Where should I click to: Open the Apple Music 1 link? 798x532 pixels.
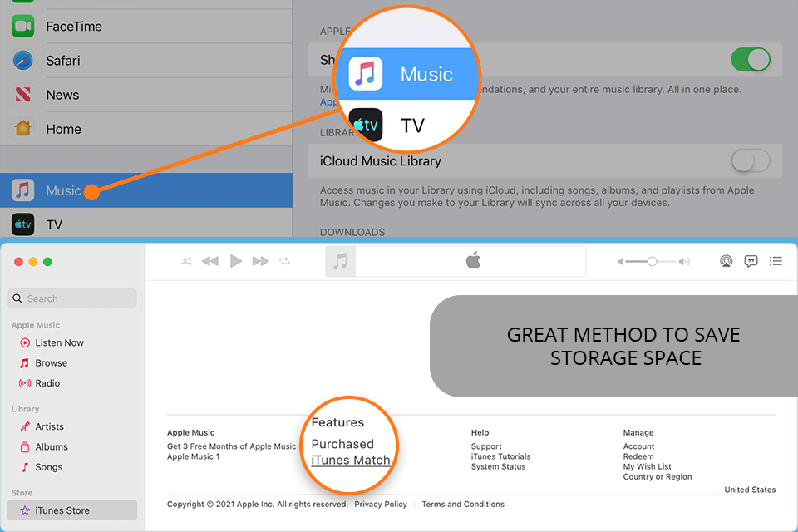(194, 456)
